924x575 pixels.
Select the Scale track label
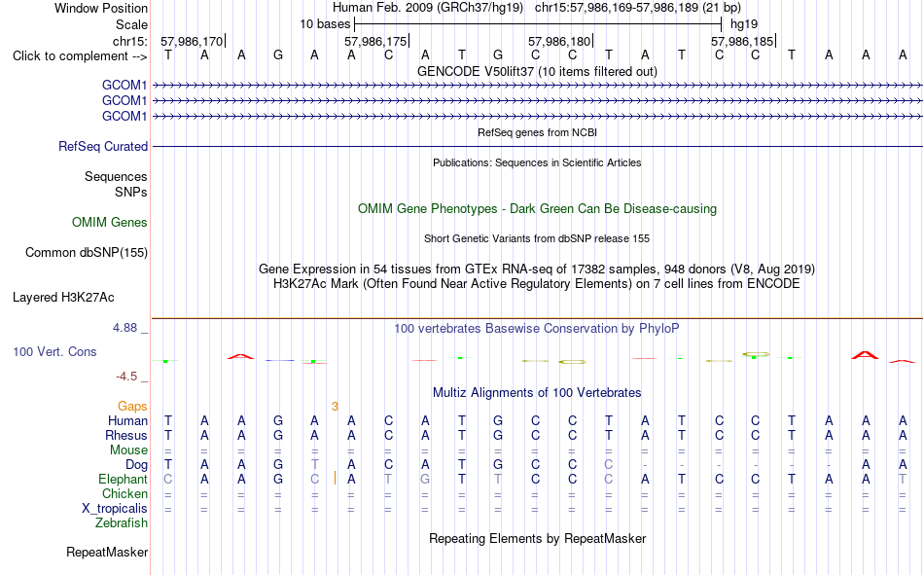131,24
